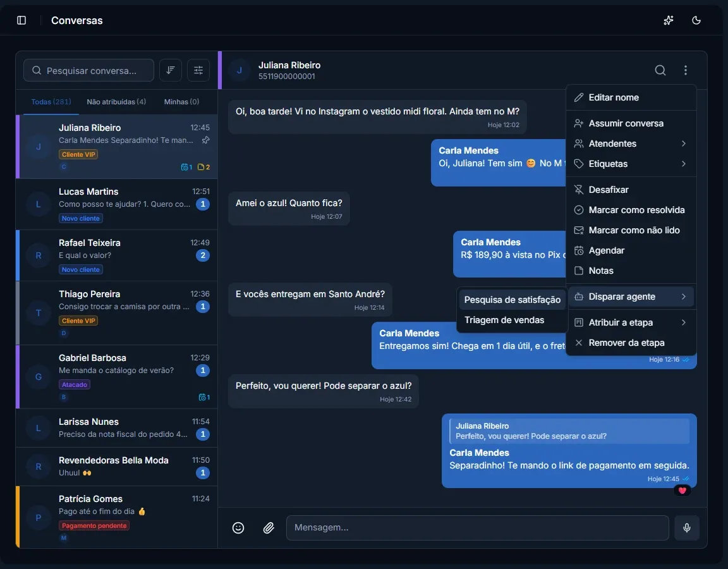Open the Rafael Teixeira conversation
Image resolution: width=728 pixels, height=569 pixels.
(116, 255)
